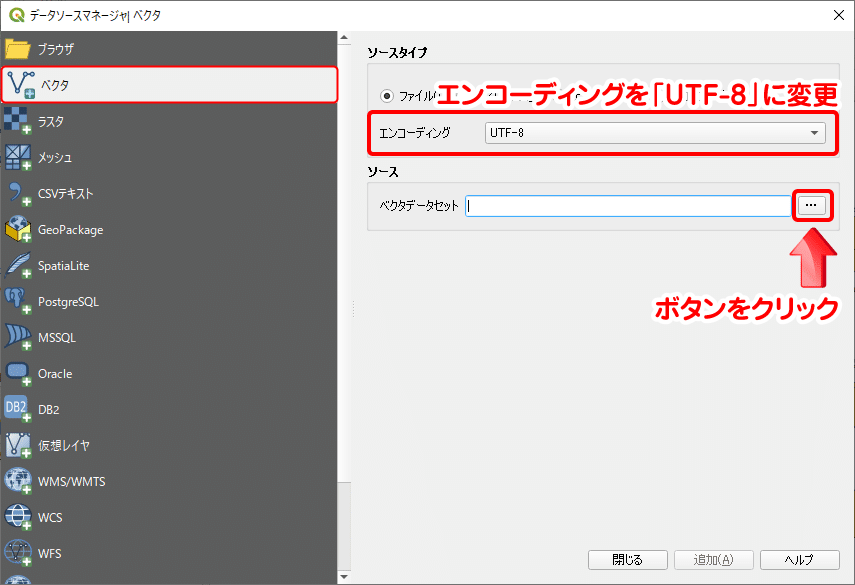The width and height of the screenshot is (855, 585).
Task: Click the QGIS logo in title bar
Action: point(16,15)
